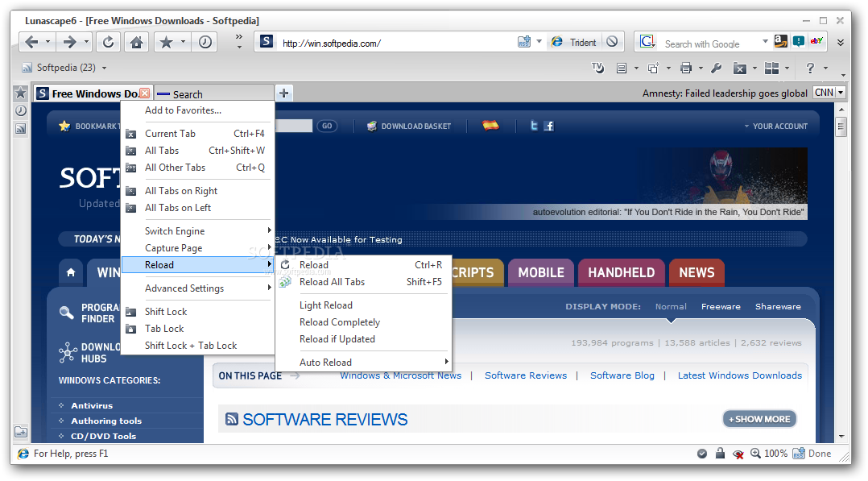Select Light Reload in submenu
Screen dimensions: 868x481
coord(364,305)
